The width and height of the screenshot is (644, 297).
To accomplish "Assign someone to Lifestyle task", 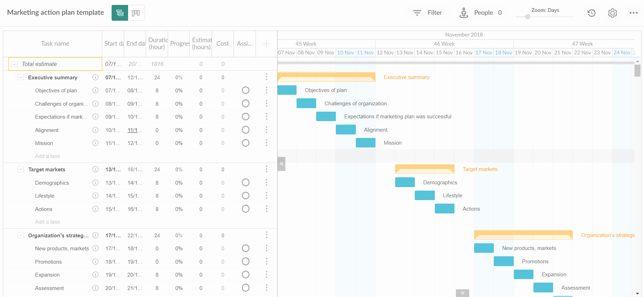I will [x=246, y=196].
